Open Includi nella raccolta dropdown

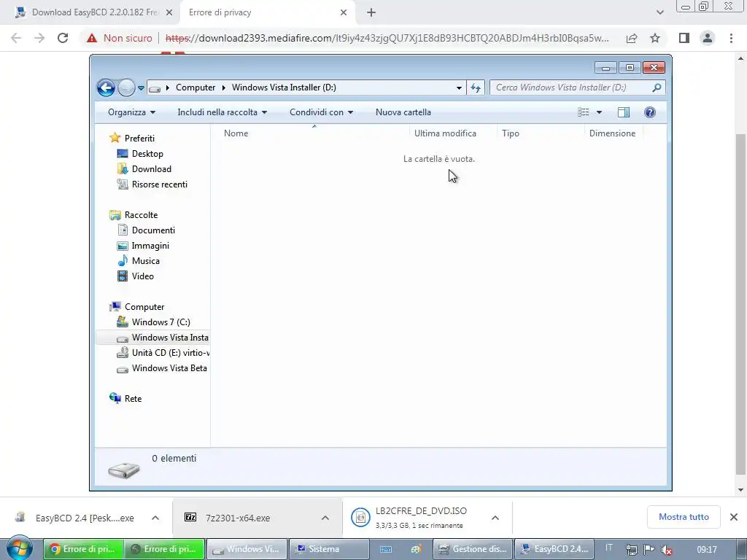click(x=222, y=112)
